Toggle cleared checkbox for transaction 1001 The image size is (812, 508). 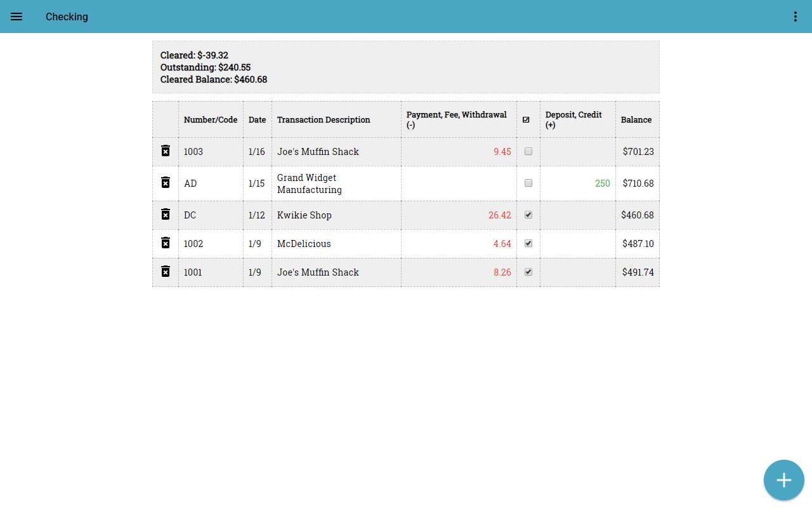528,272
